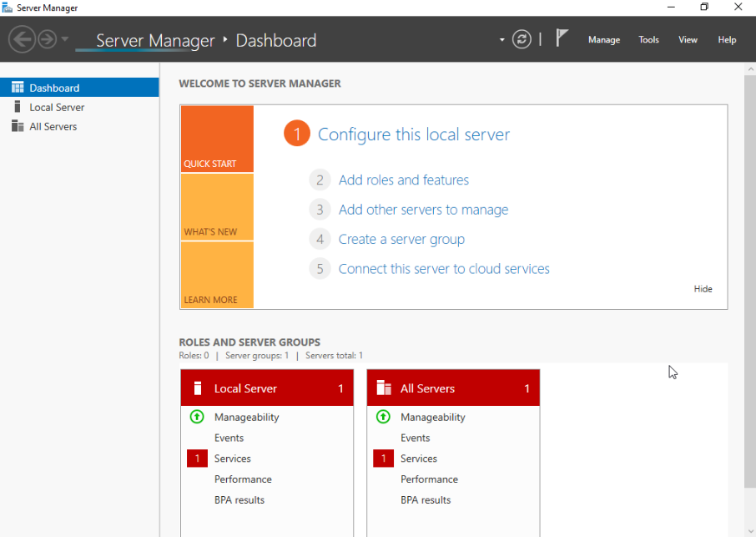Screen dimensions: 756x537
Task: Open the navigation history dropdown arrow
Action: 64,39
